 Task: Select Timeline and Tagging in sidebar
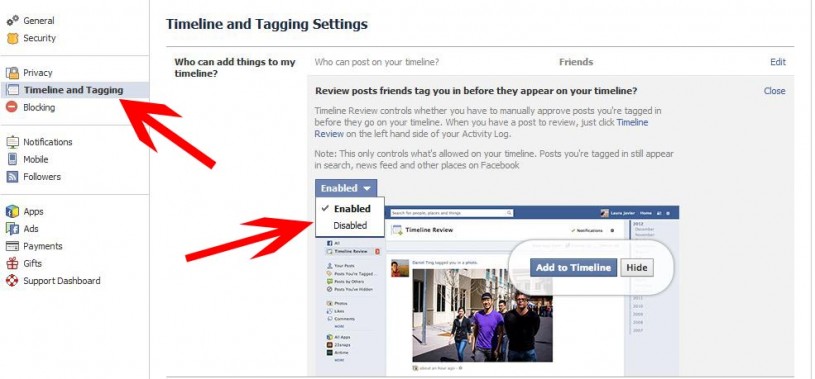(x=74, y=90)
